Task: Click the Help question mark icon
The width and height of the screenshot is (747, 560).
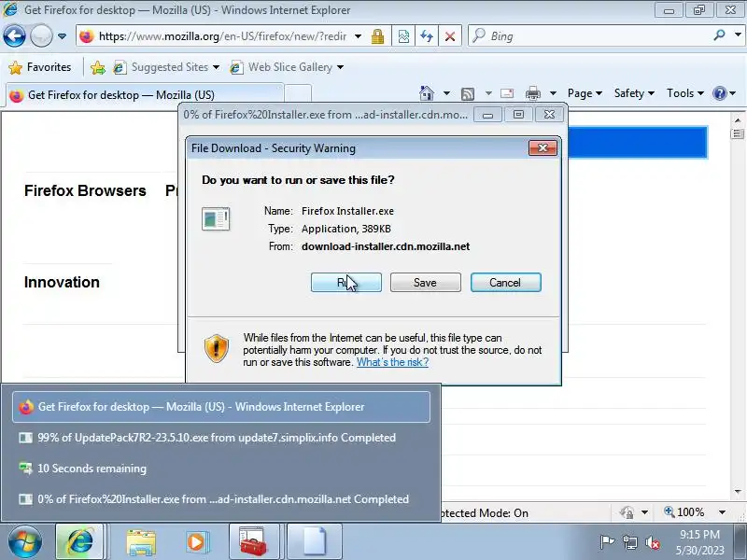Action: [x=719, y=93]
